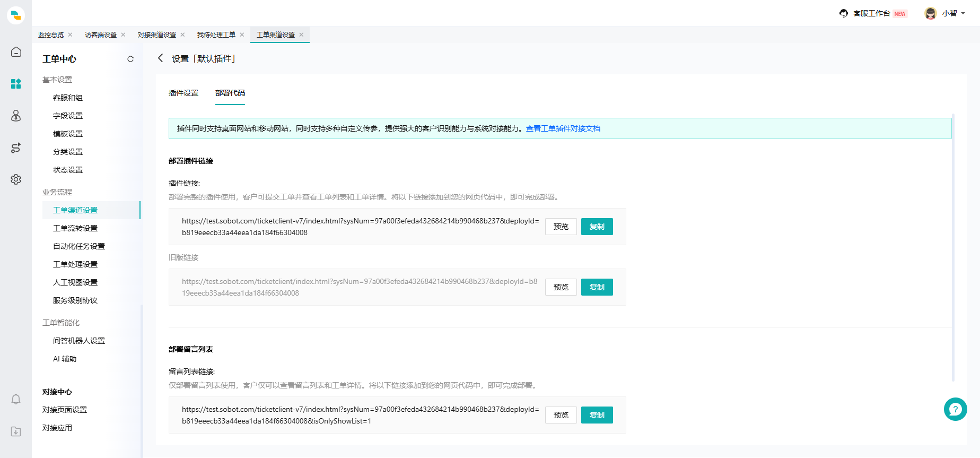Open the help question mark bubble
The height and width of the screenshot is (458, 980).
click(x=955, y=409)
